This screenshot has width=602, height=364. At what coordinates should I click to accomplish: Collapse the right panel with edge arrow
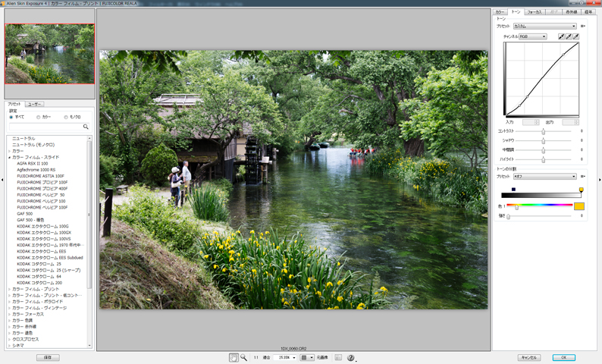(599, 180)
